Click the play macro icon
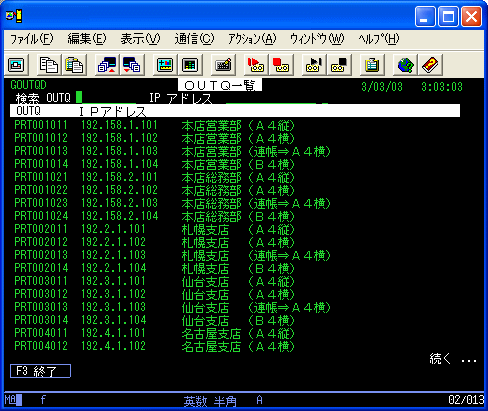This screenshot has width=488, height=411. click(313, 65)
